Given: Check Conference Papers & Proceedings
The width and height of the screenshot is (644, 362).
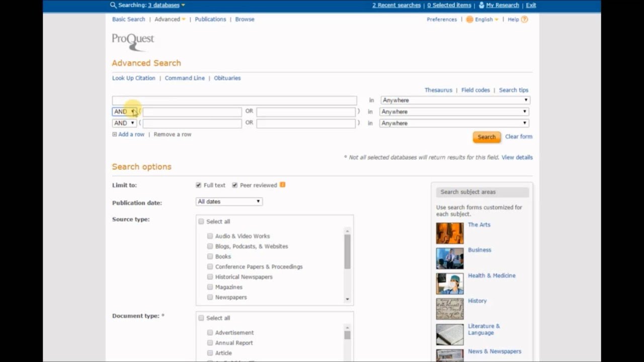Looking at the screenshot, I should point(210,266).
